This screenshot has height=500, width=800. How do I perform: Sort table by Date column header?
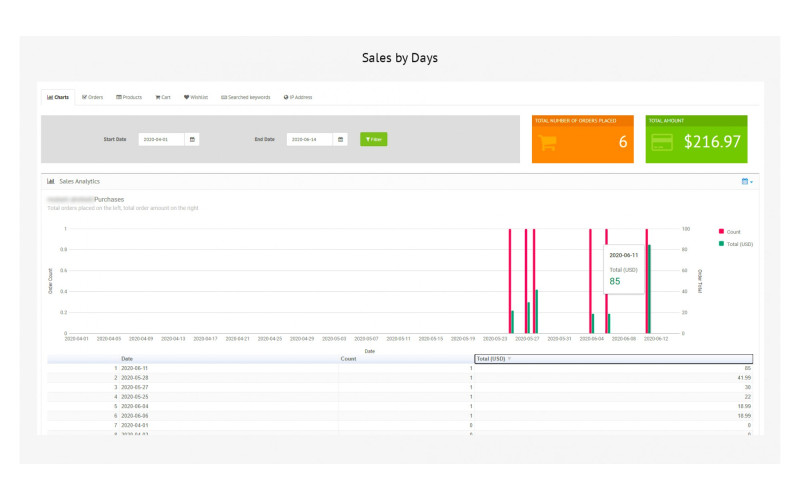tap(127, 358)
